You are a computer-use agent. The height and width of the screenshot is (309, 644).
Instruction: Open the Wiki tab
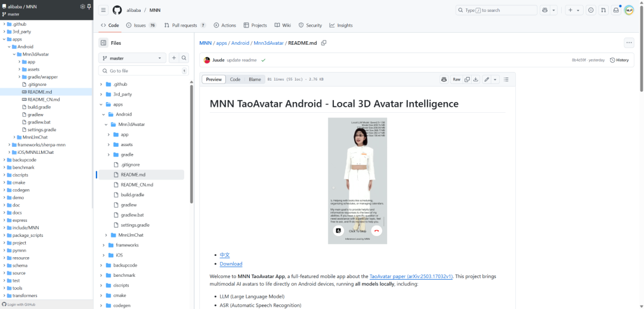[x=283, y=25]
